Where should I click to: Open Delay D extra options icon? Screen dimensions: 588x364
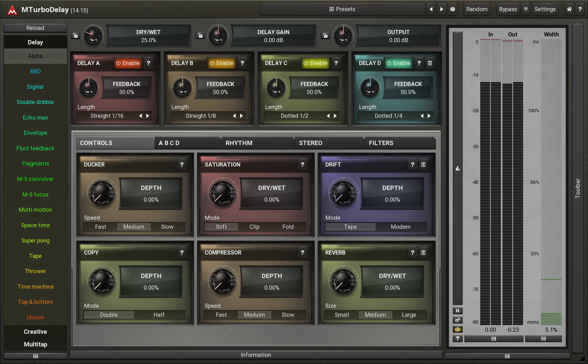point(430,63)
